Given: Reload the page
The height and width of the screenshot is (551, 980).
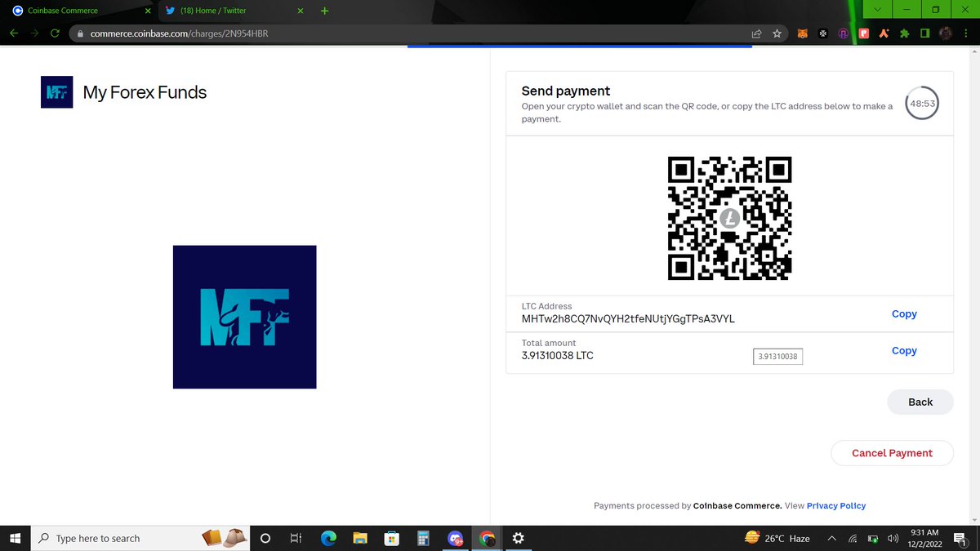Looking at the screenshot, I should [x=55, y=33].
